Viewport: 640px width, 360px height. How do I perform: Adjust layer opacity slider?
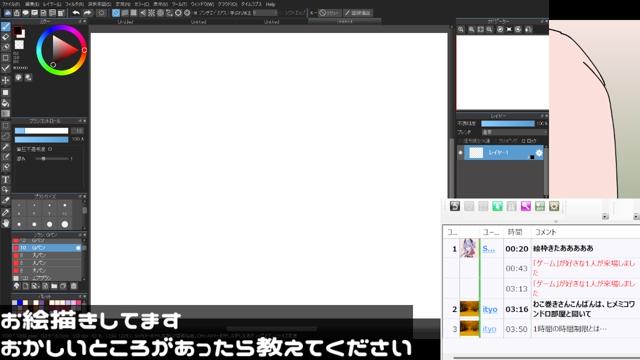click(508, 123)
